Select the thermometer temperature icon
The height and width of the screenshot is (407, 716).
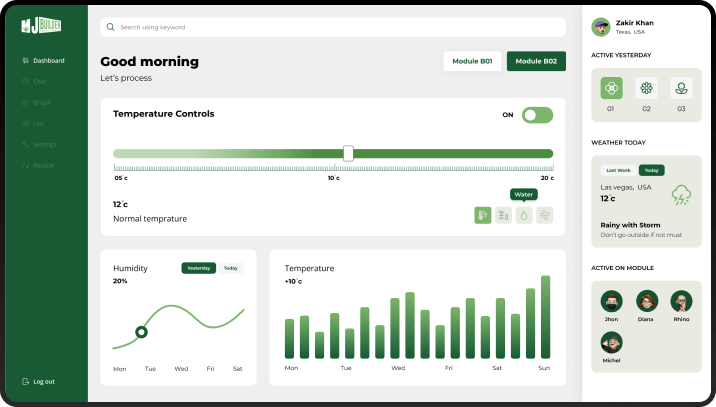(x=483, y=215)
